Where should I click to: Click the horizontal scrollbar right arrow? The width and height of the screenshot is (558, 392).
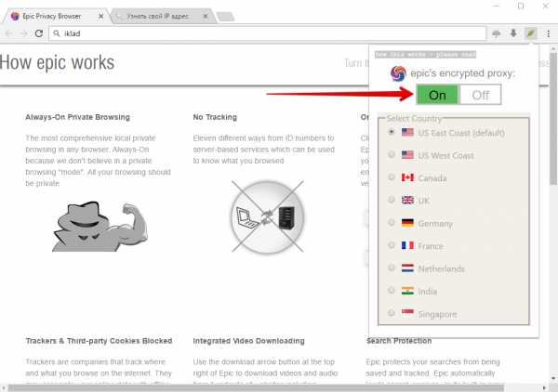tap(544, 387)
